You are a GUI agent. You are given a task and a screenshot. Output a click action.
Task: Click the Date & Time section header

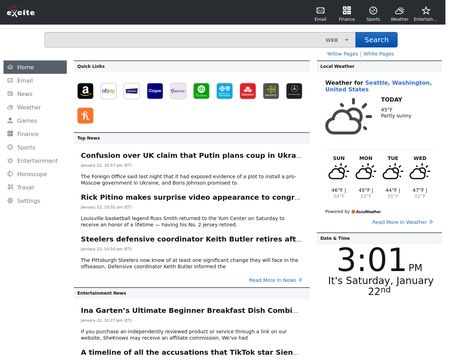coord(379,238)
